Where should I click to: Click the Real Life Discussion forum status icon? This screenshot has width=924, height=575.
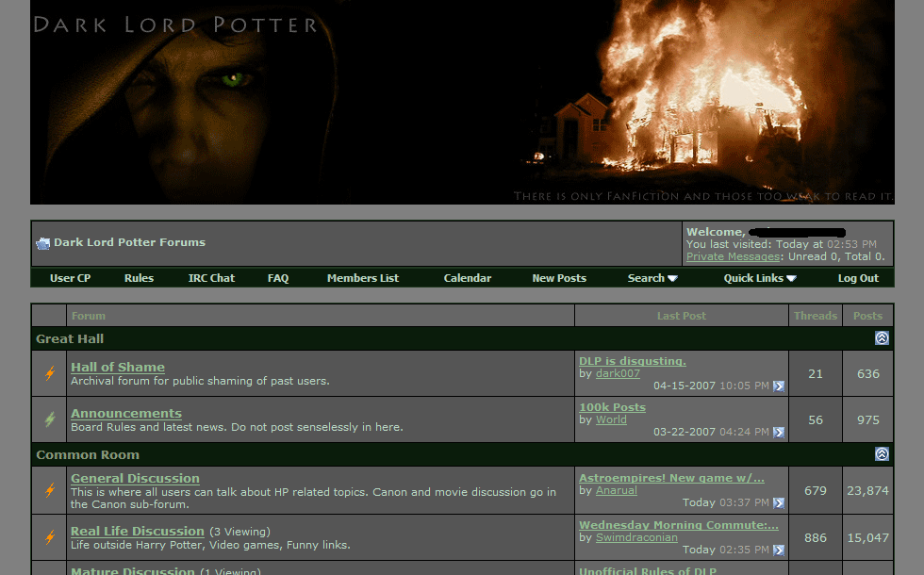(50, 536)
